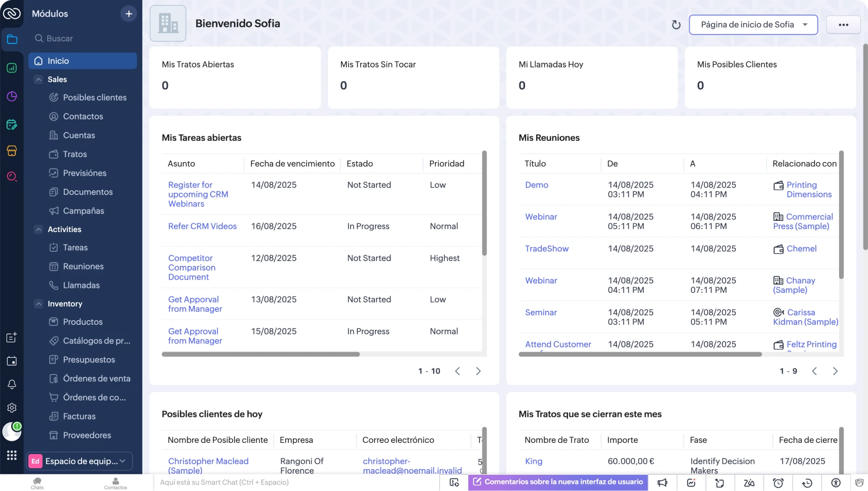This screenshot has height=491, width=868.
Task: Open the bar-chart reports icon in left rail
Action: pyautogui.click(x=12, y=68)
